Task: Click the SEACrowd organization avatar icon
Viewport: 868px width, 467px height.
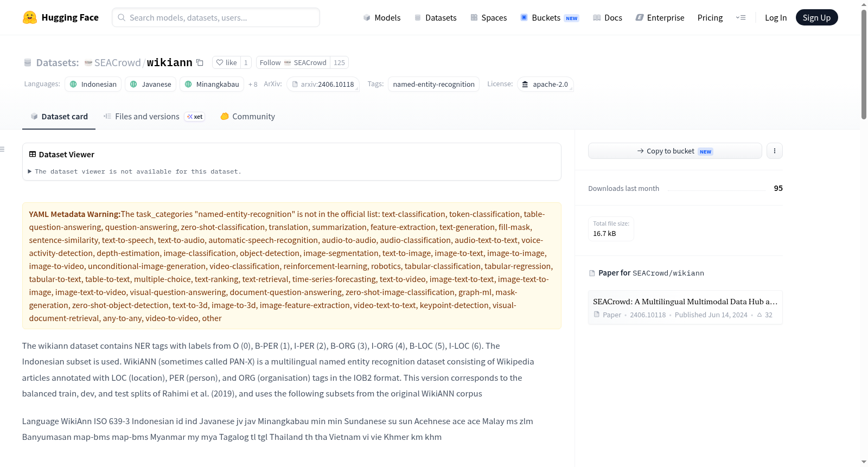Action: [x=88, y=63]
